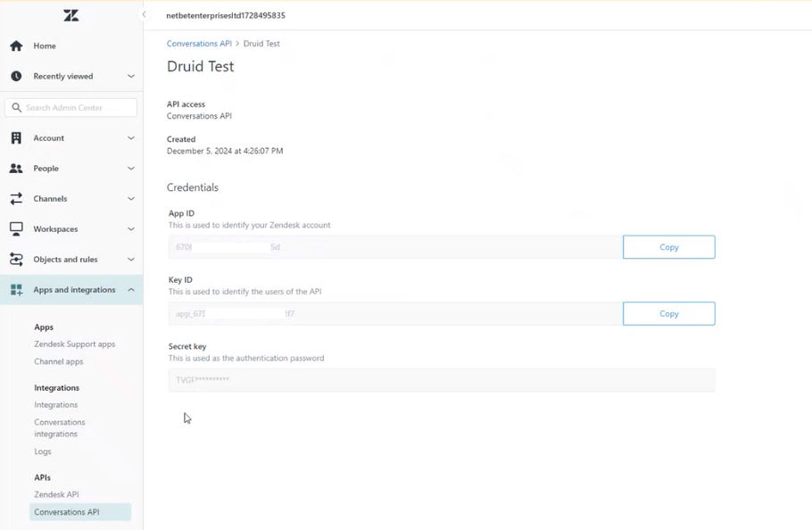Click the Channels arrows icon
The image size is (812, 530).
click(16, 199)
